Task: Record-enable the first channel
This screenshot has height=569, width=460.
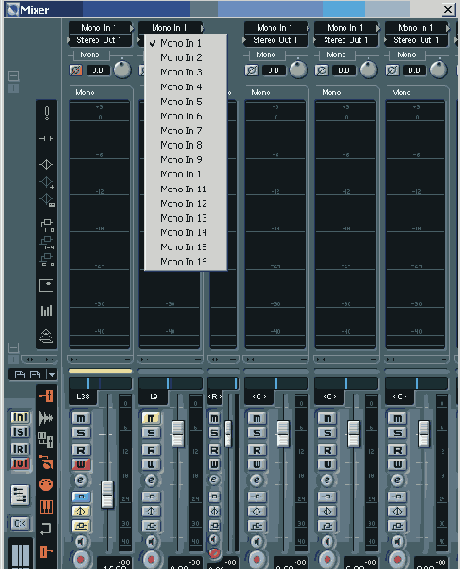Action: (x=81, y=559)
